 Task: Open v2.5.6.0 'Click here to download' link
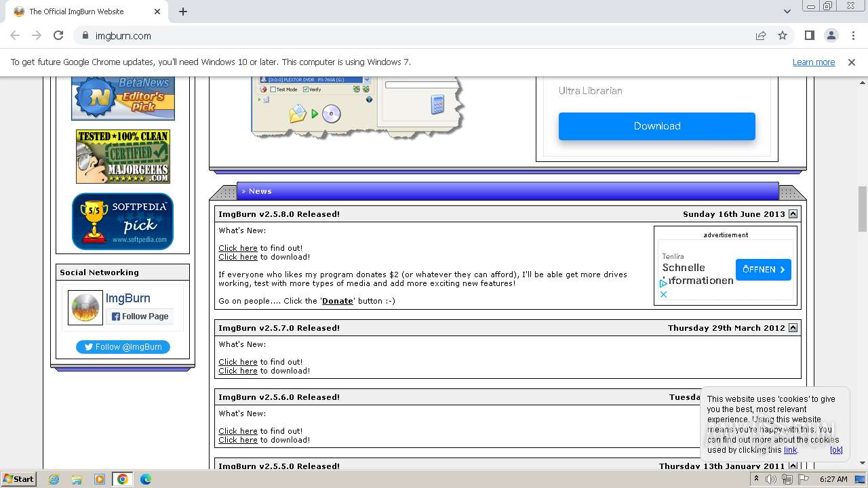click(238, 440)
